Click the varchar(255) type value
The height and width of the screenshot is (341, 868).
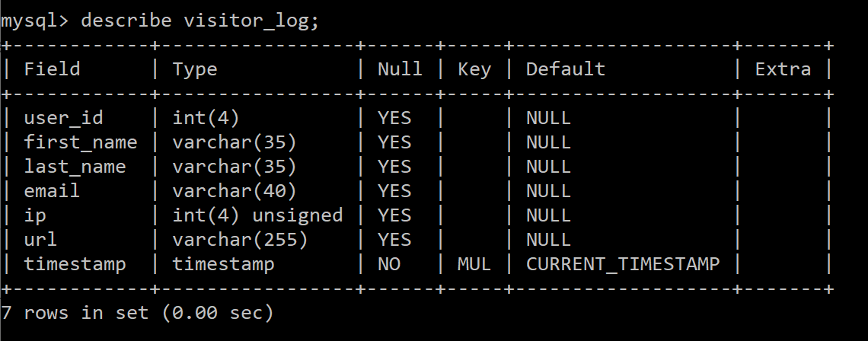point(240,240)
